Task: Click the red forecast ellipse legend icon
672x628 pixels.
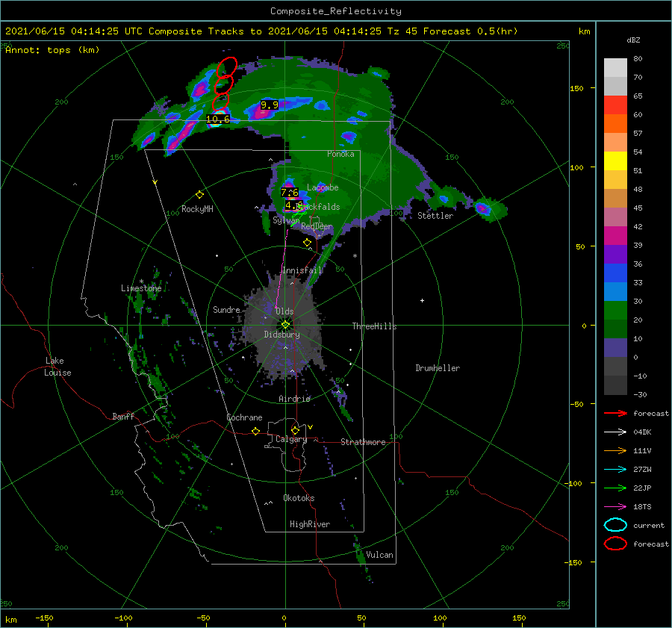Action: coord(615,544)
